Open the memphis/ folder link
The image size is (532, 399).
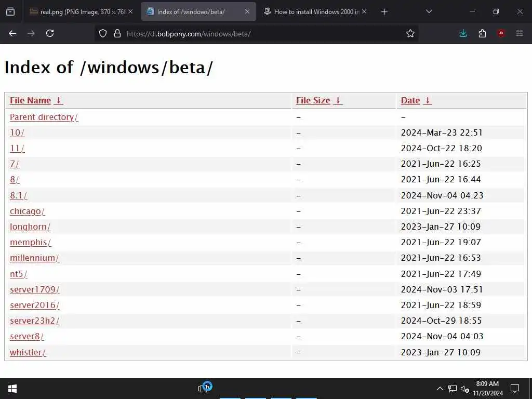[x=30, y=242]
